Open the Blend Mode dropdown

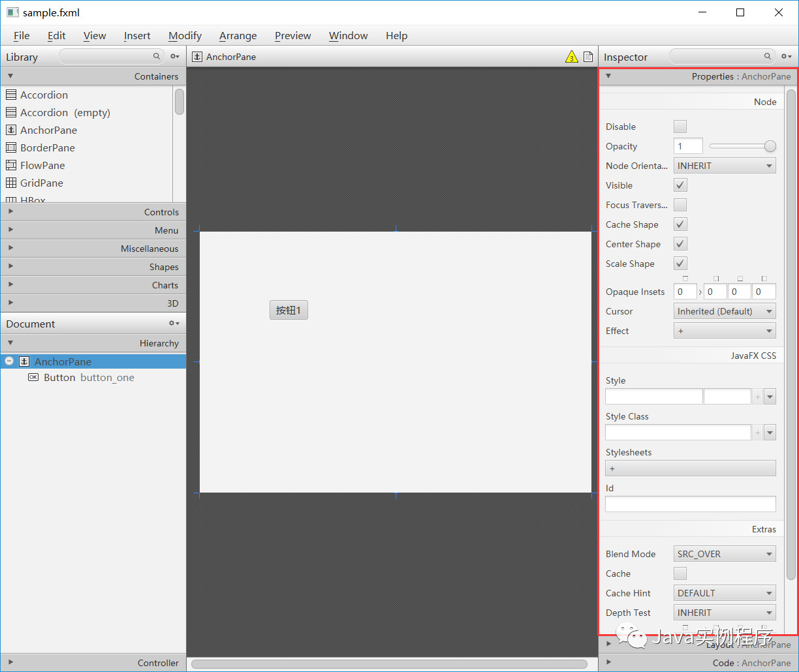point(725,553)
